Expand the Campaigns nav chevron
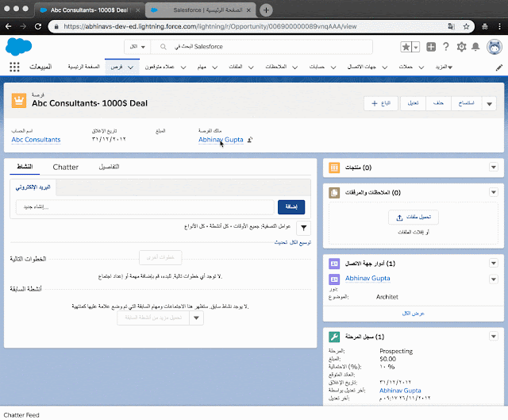Image resolution: width=508 pixels, height=420 pixels. (421, 67)
